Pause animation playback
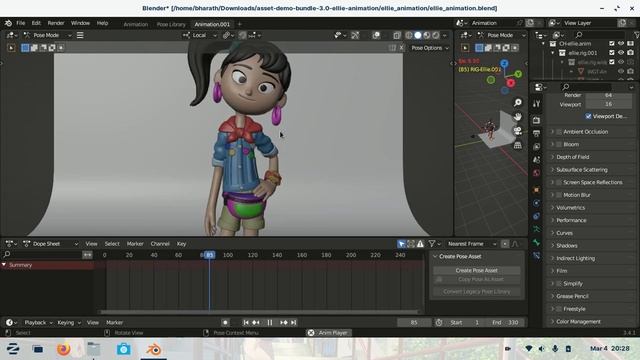 pyautogui.click(x=270, y=322)
